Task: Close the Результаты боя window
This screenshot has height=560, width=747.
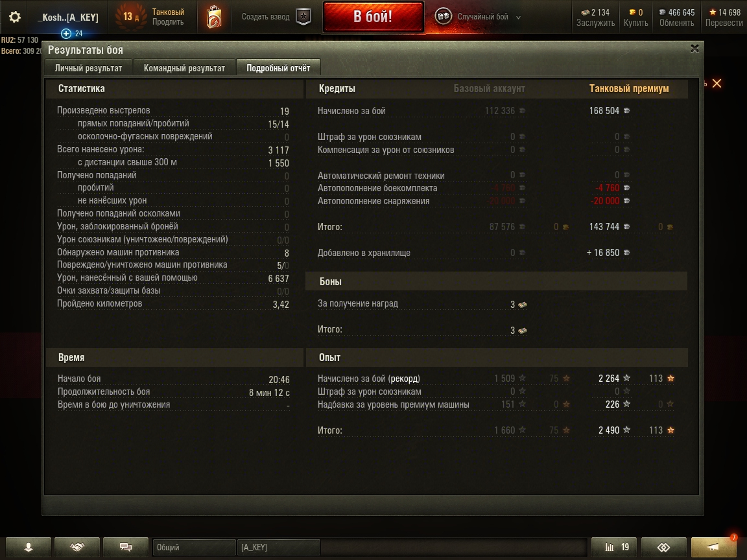Action: (x=694, y=49)
